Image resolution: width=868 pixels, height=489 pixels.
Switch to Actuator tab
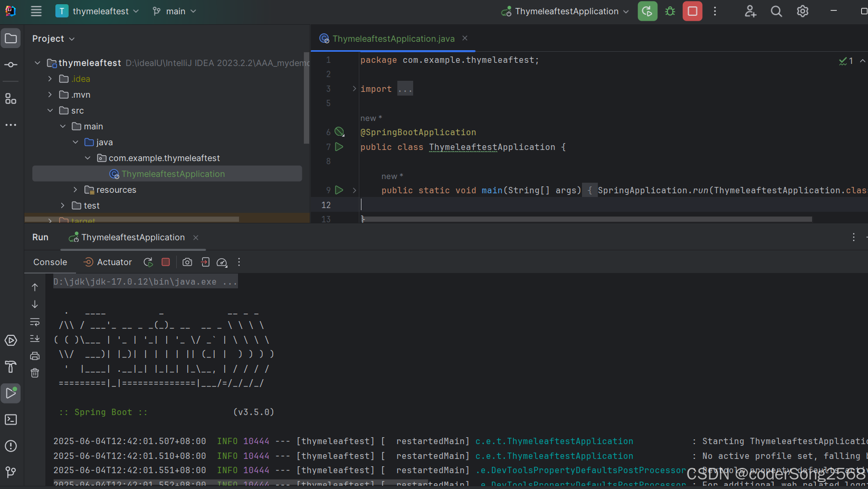108,262
